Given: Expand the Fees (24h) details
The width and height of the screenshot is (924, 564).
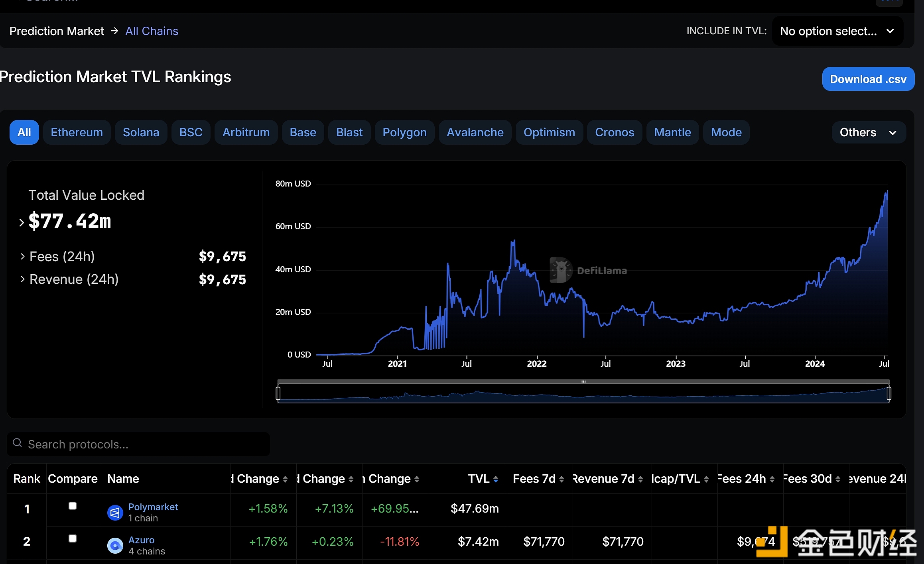Looking at the screenshot, I should pos(23,256).
